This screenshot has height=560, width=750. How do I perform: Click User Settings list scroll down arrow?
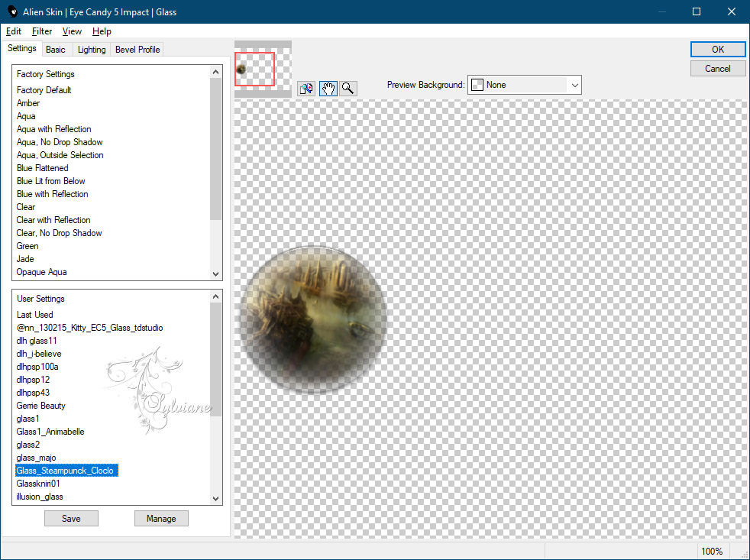tap(215, 499)
